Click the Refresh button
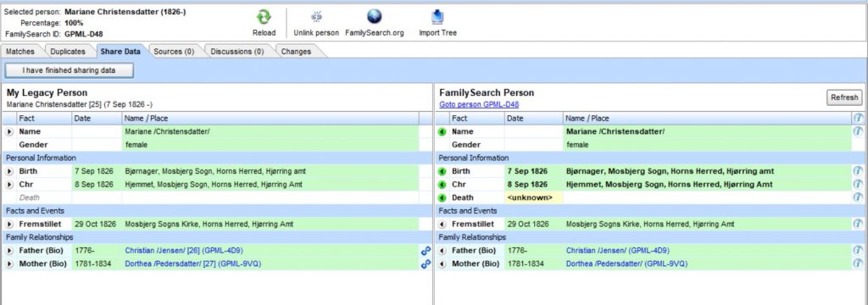The image size is (868, 305). 844,97
